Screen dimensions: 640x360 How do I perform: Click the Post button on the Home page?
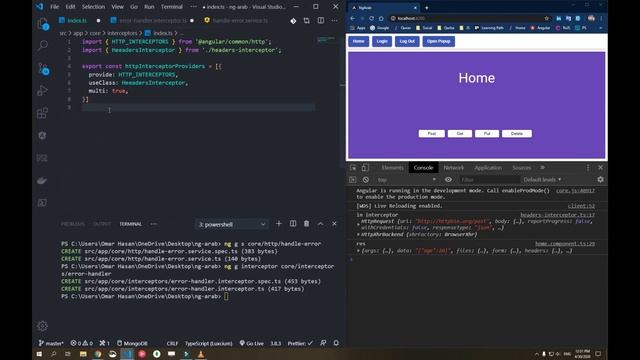coord(431,133)
